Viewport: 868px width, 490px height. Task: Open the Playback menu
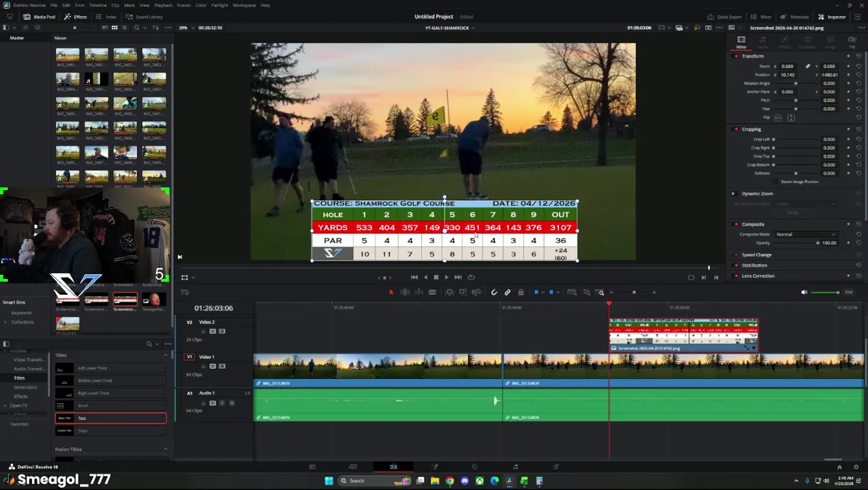click(164, 5)
